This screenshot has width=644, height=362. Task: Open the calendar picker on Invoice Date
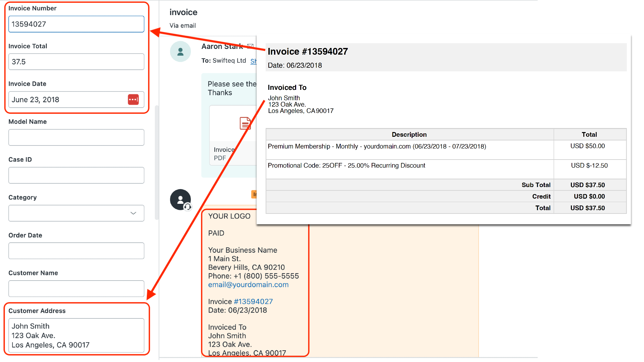point(133,100)
